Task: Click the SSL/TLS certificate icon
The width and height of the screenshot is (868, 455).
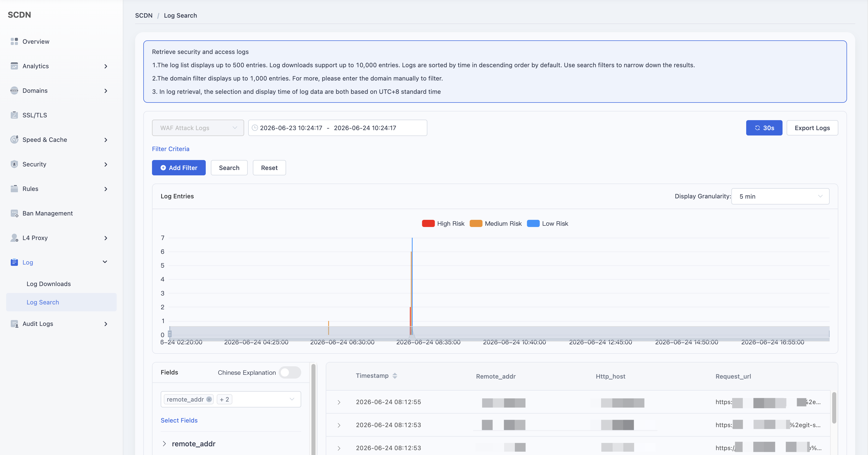Action: 14,115
